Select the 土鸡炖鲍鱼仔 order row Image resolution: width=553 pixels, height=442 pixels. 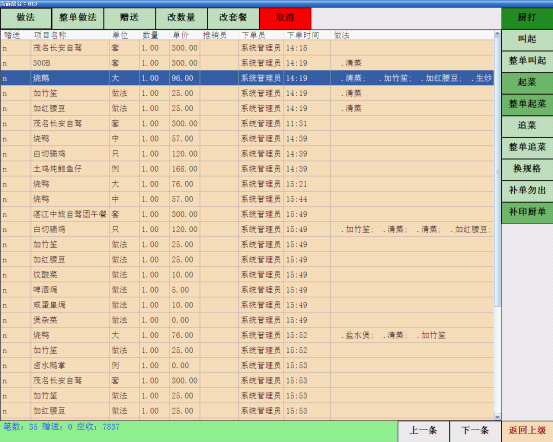pos(247,169)
